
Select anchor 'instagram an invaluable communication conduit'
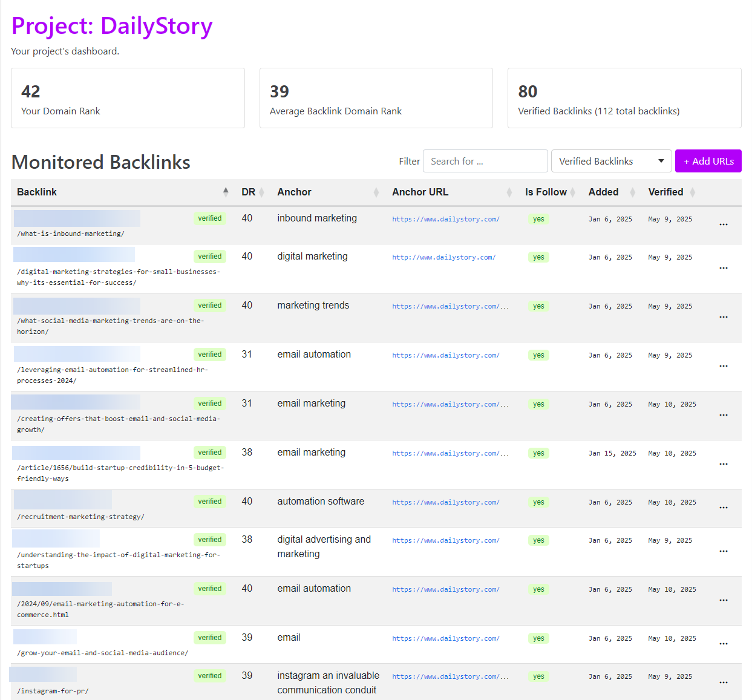(x=329, y=682)
